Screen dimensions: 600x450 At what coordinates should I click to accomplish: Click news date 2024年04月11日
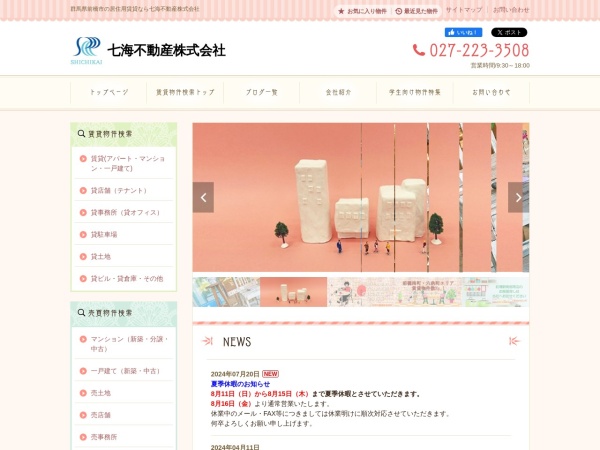[235, 447]
